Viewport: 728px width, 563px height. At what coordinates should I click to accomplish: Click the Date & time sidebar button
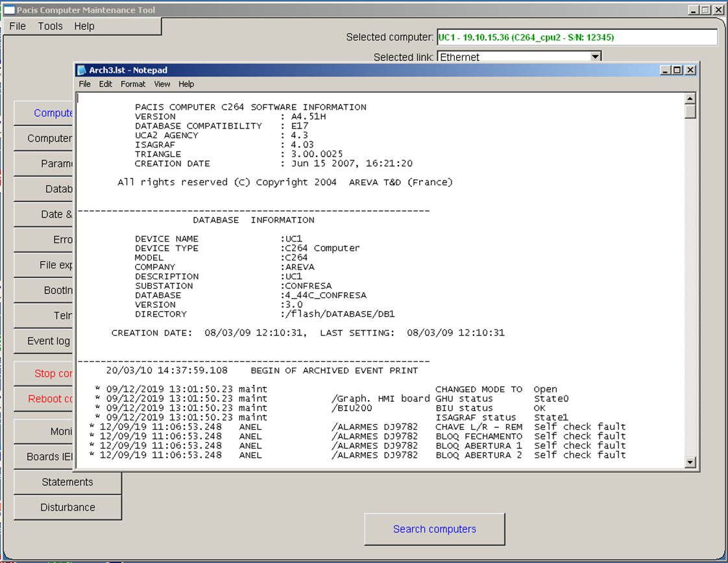pyautogui.click(x=43, y=214)
